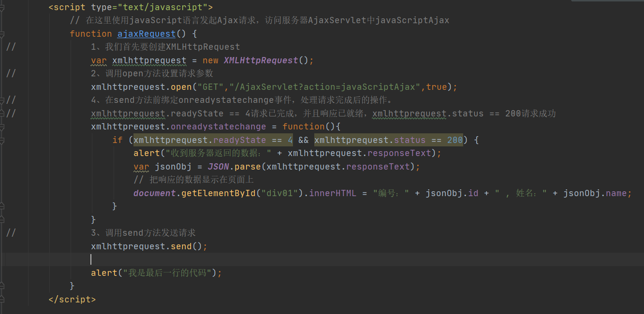644x314 pixels.
Task: Click 'onreadystatechange' property in the assignment line
Action: (219, 127)
